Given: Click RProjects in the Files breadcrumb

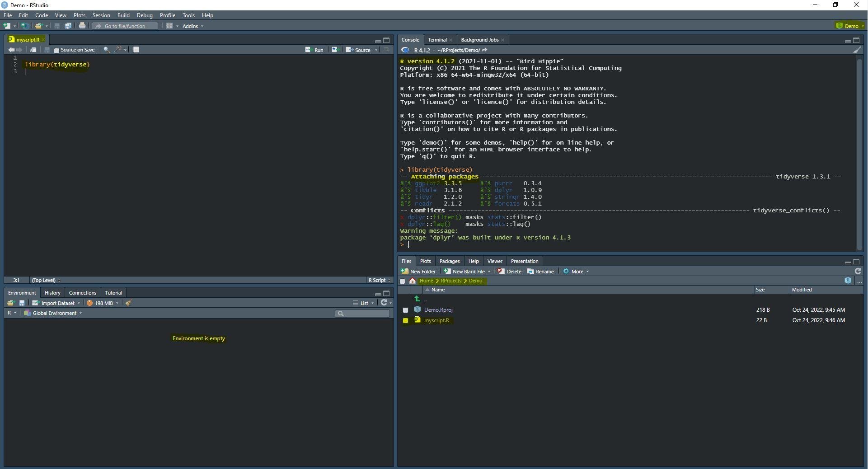Looking at the screenshot, I should tap(451, 281).
